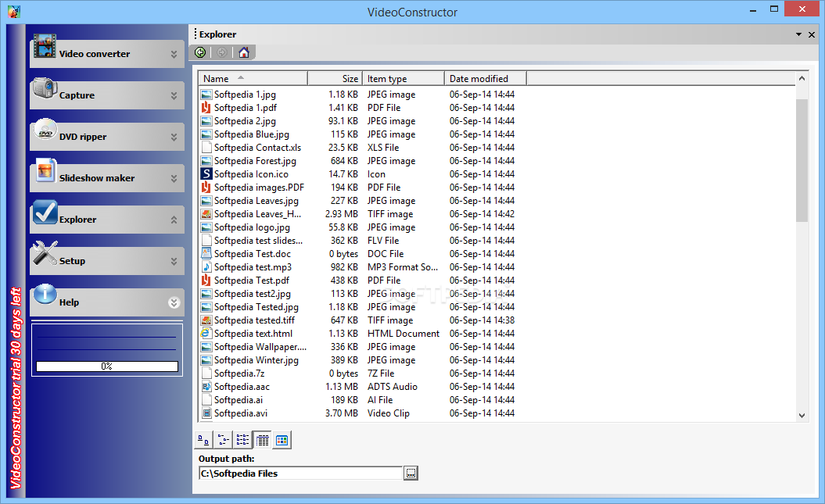Click the Capture camcorder icon
This screenshot has height=504, width=825.
click(45, 88)
